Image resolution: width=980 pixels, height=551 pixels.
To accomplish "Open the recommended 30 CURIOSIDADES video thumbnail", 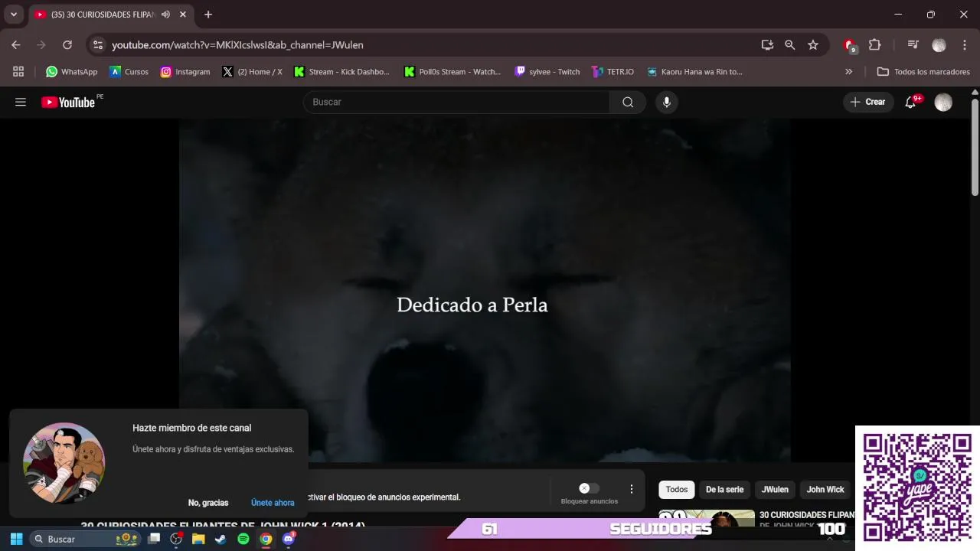I will coord(707,518).
